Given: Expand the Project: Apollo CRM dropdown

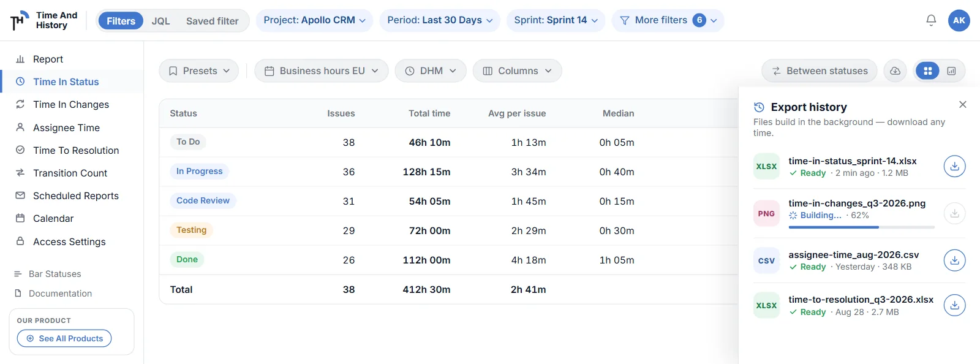Looking at the screenshot, I should pyautogui.click(x=314, y=20).
